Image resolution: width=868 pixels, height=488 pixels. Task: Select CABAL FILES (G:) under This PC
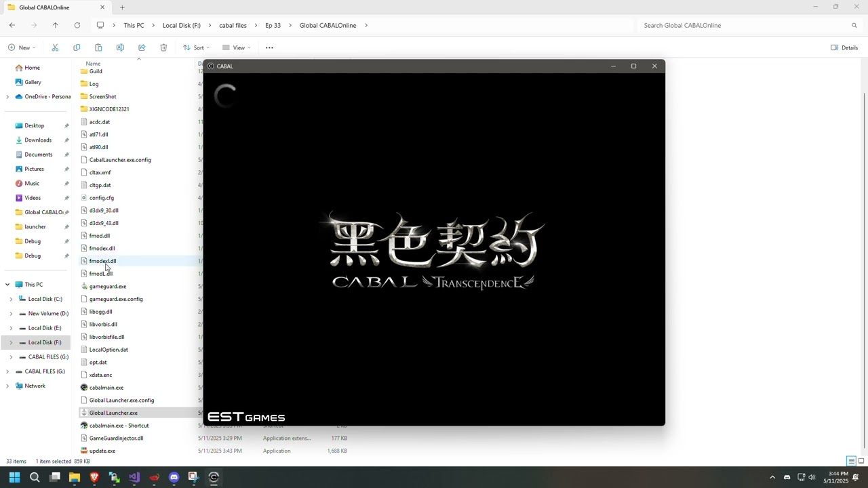(x=48, y=357)
